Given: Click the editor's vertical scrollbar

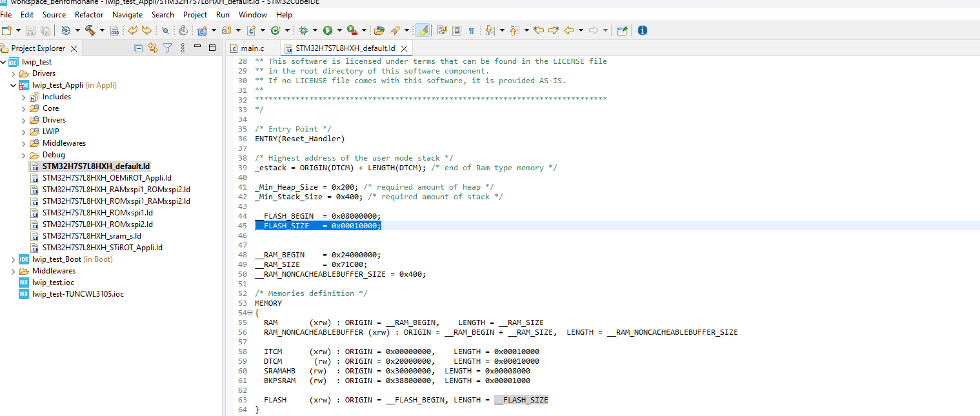Looking at the screenshot, I should point(976,193).
